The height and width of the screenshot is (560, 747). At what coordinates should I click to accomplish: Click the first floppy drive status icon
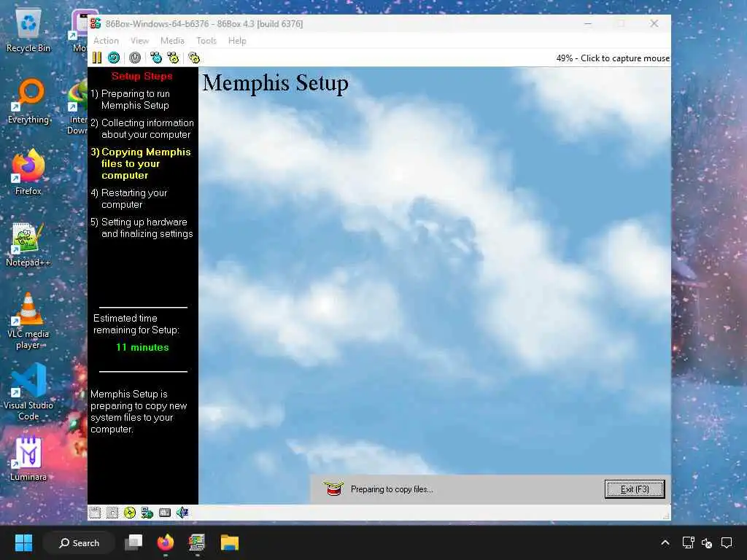(95, 513)
